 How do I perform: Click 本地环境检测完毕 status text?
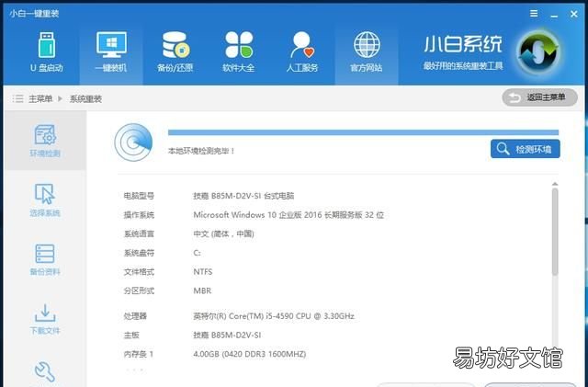[201, 151]
